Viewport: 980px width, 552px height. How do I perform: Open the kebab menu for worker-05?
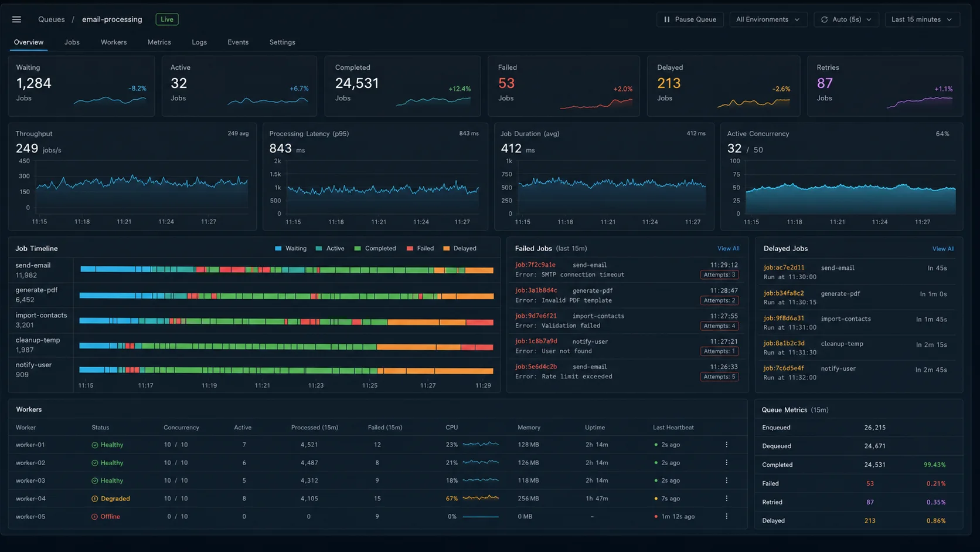[x=726, y=517]
